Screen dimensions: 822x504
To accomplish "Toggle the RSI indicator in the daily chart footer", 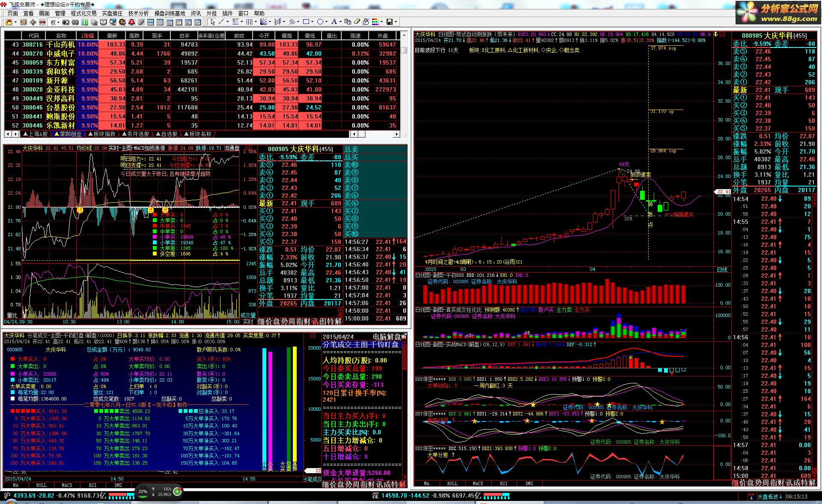I will (x=503, y=483).
